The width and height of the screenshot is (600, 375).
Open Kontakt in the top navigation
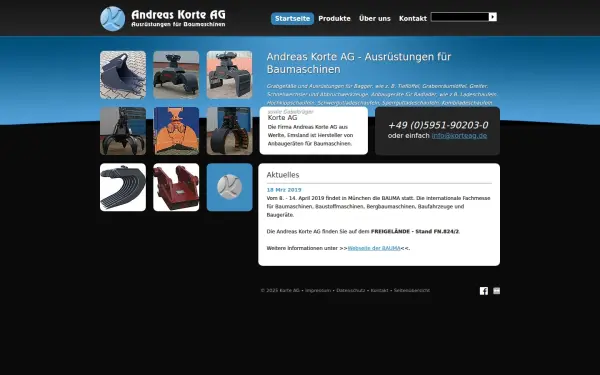click(412, 18)
